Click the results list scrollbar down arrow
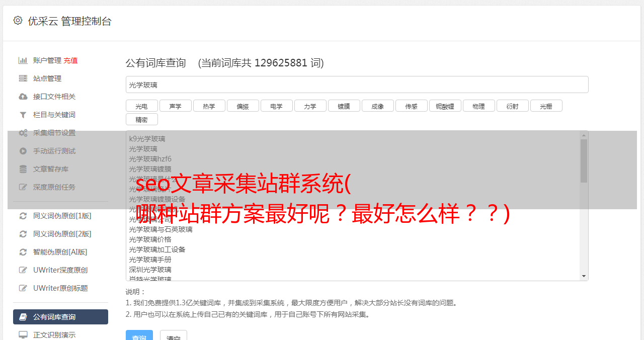Screen dimensions: 644x340 (x=584, y=276)
